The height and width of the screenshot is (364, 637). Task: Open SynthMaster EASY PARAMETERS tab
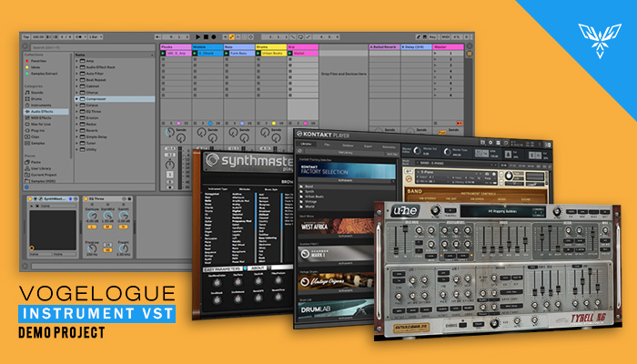(x=223, y=269)
